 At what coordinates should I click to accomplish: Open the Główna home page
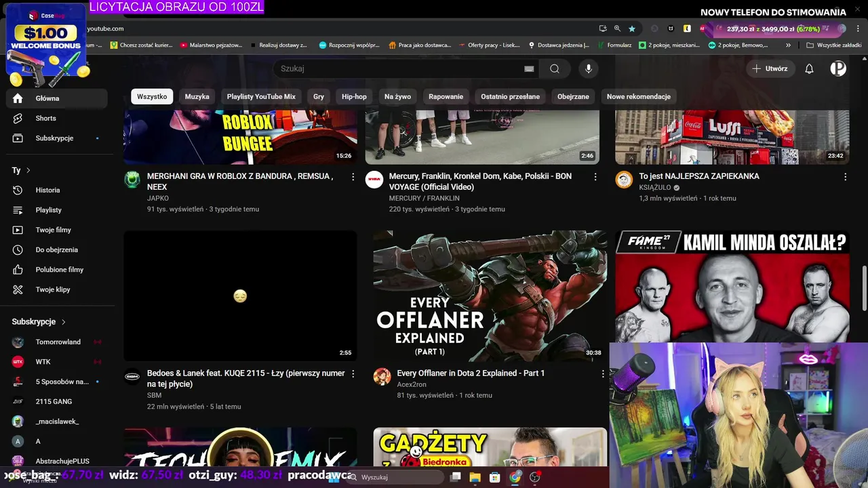tap(57, 98)
